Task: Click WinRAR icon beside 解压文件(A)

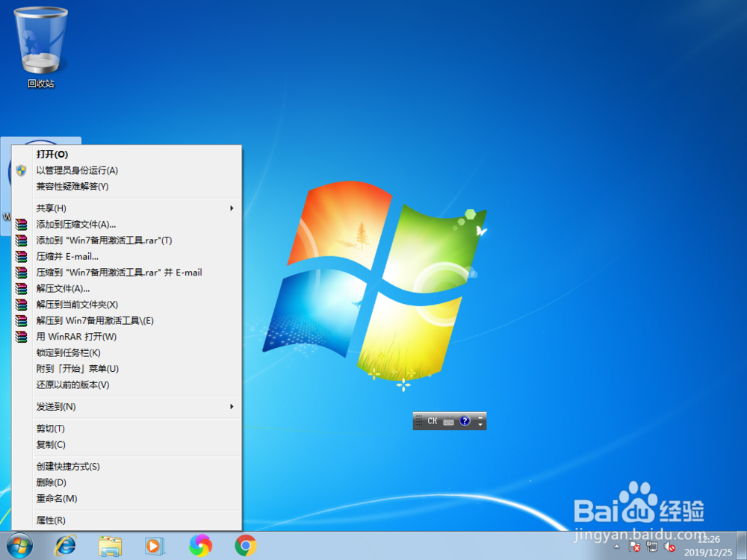Action: coord(21,288)
